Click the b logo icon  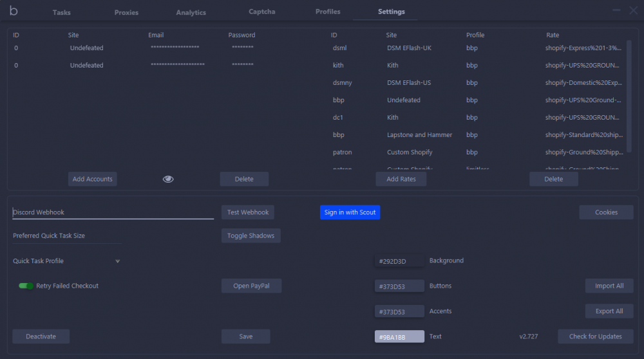click(14, 11)
